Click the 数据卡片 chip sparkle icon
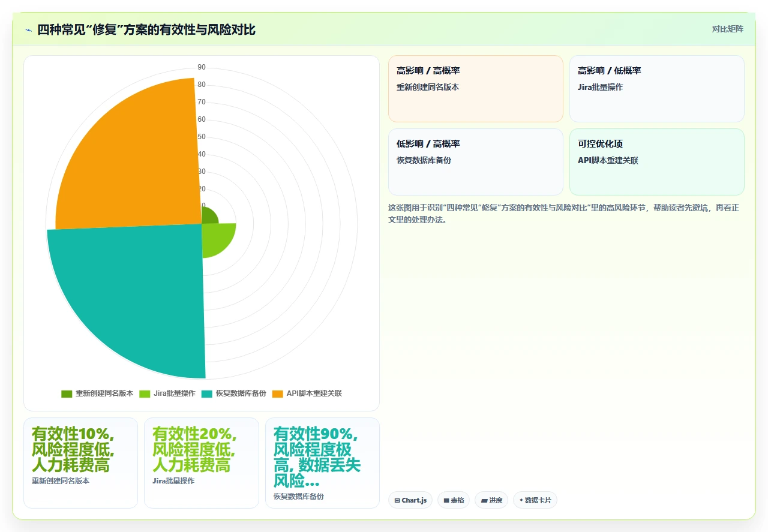This screenshot has height=532, width=768. [521, 500]
